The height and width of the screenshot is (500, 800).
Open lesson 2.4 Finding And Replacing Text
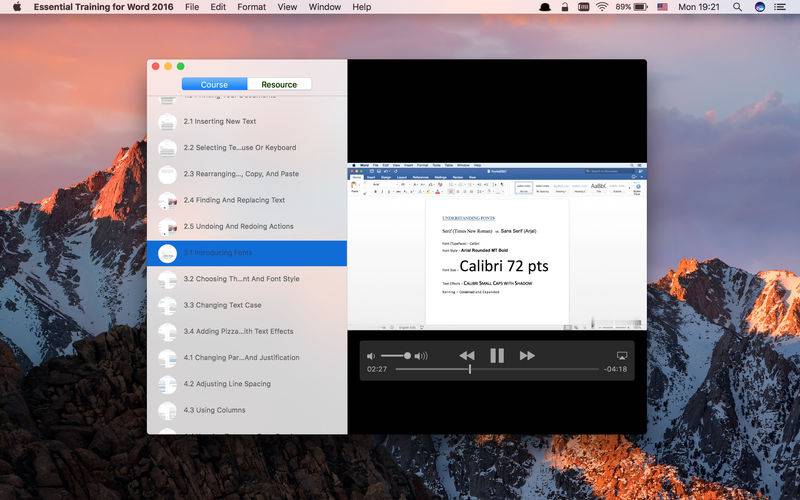point(247,201)
